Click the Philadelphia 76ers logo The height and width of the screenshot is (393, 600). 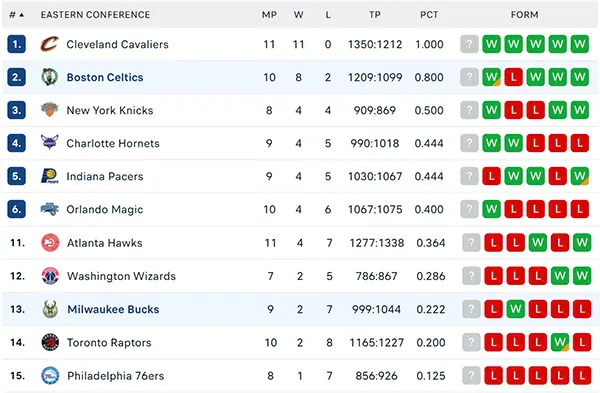[x=50, y=375]
